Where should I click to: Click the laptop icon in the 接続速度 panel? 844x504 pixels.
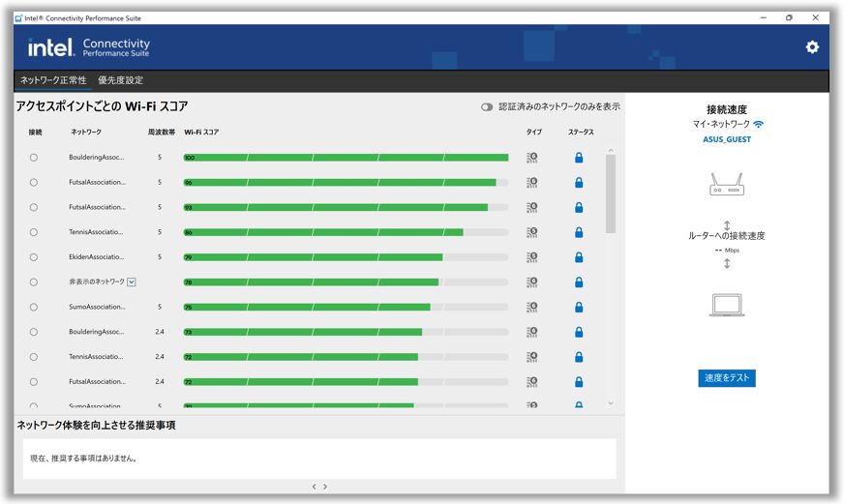(727, 305)
